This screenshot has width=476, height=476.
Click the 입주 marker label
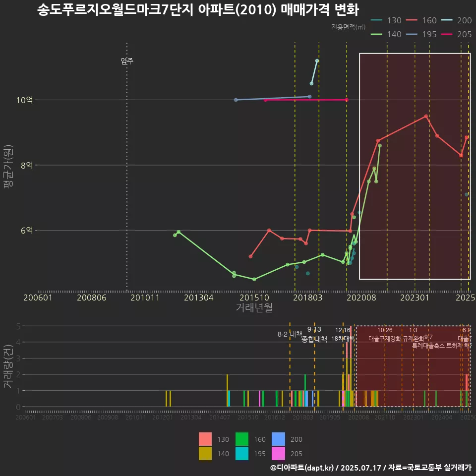127,61
